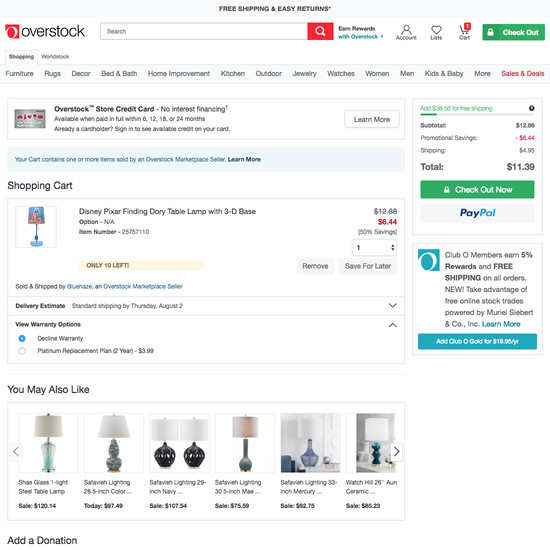Focus the Search input field
Image resolution: width=550 pixels, height=550 pixels.
204,31
